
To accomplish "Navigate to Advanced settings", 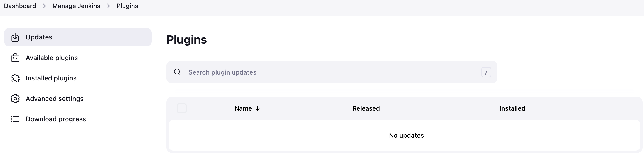I will pyautogui.click(x=54, y=99).
